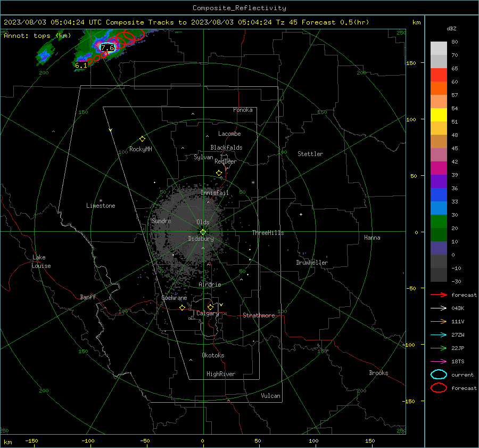Click the 'Forecast 0.5(hr)' header text
The width and height of the screenshot is (479, 448).
[335, 22]
